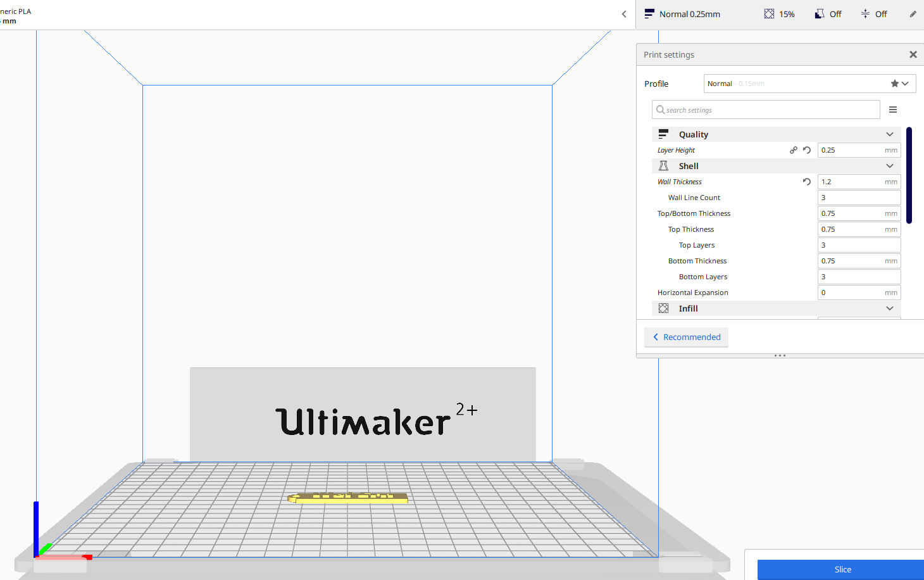
Task: Click the panel resize handle dots
Action: point(780,356)
